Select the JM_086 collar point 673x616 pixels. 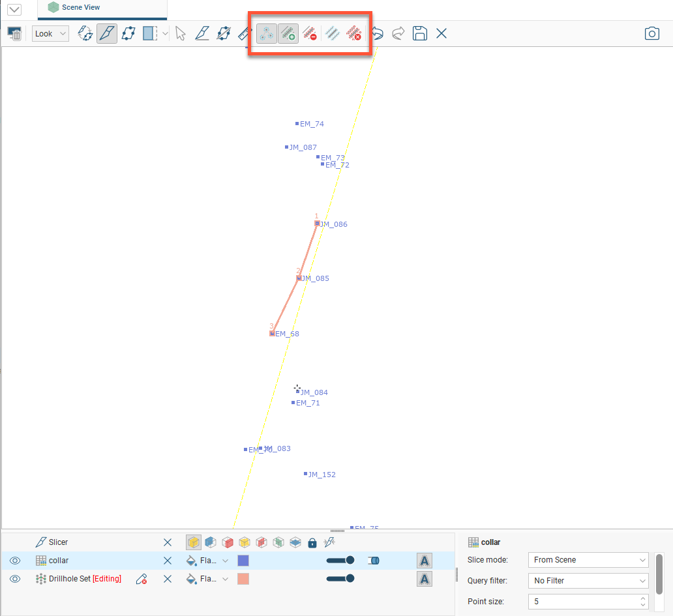317,223
